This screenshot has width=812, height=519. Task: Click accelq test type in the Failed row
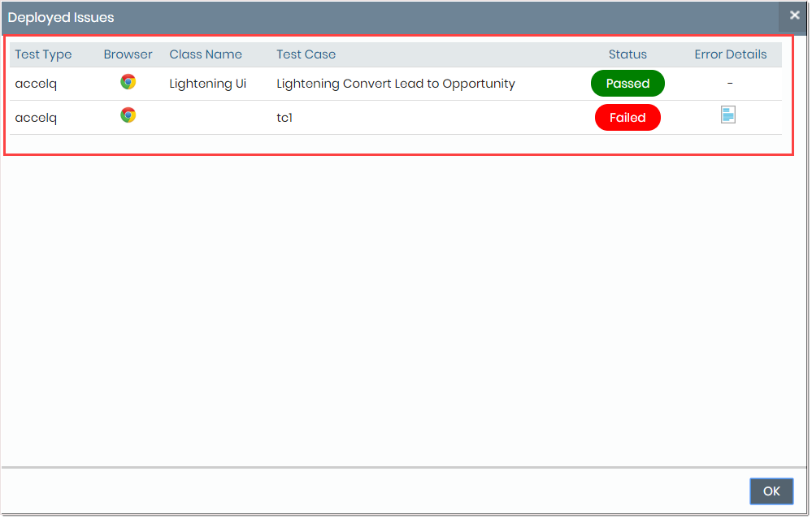click(36, 118)
